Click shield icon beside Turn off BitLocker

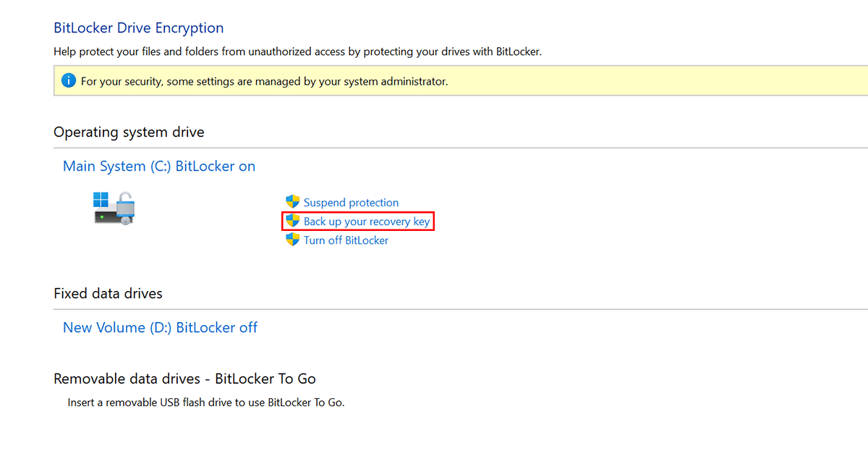[x=293, y=240]
